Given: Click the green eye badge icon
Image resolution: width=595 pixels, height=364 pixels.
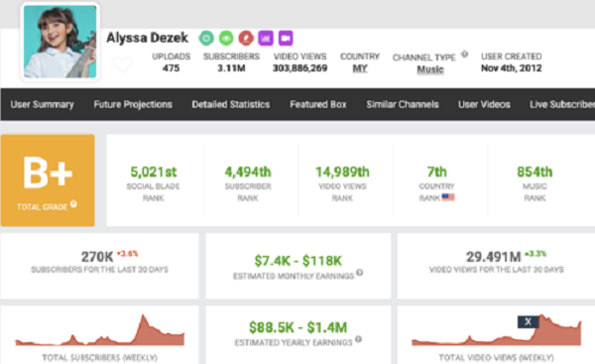Looking at the screenshot, I should pyautogui.click(x=226, y=38).
